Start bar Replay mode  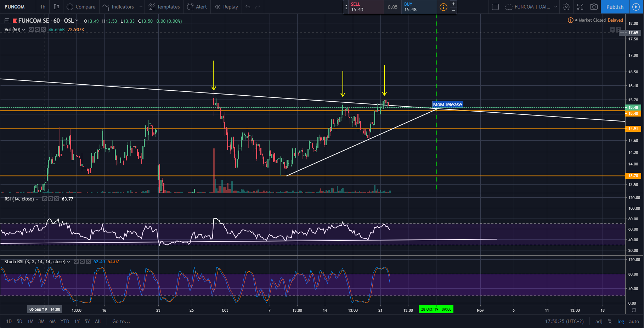(227, 7)
